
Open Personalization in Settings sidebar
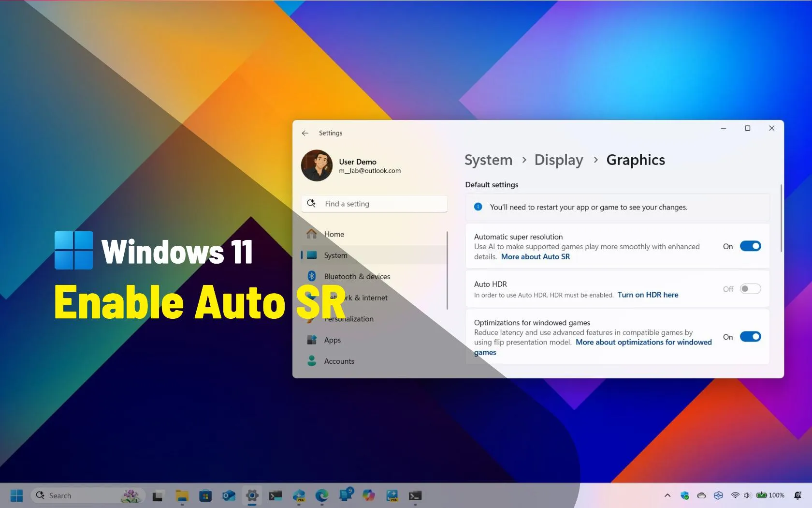[373, 319]
